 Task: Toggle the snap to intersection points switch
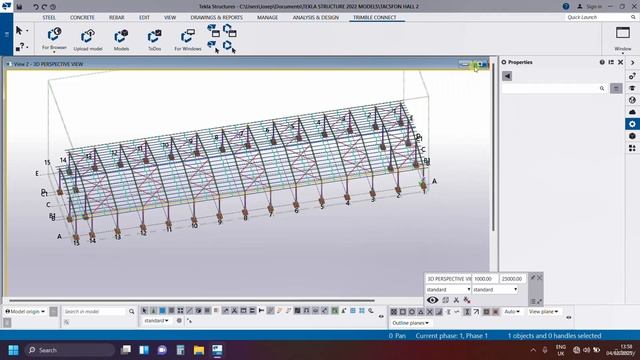pyautogui.click(x=430, y=311)
